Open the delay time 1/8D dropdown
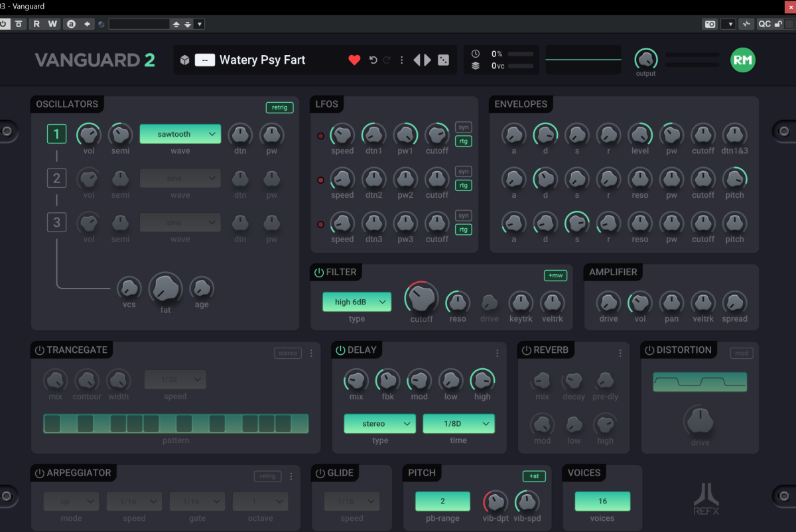Viewport: 796px width, 532px height. coord(458,424)
